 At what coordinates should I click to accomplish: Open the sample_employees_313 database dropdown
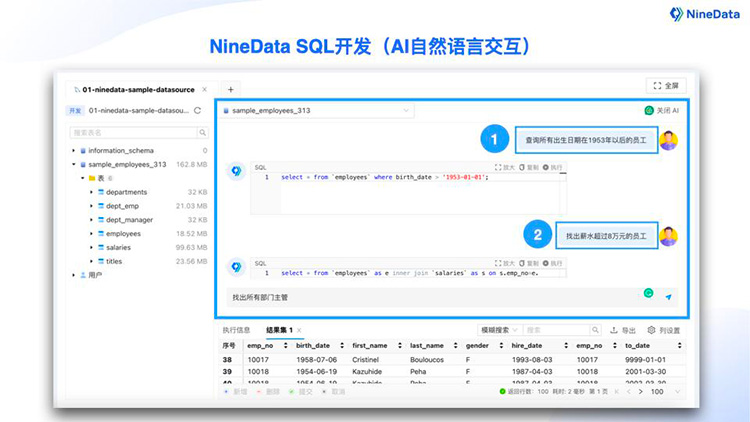270,111
